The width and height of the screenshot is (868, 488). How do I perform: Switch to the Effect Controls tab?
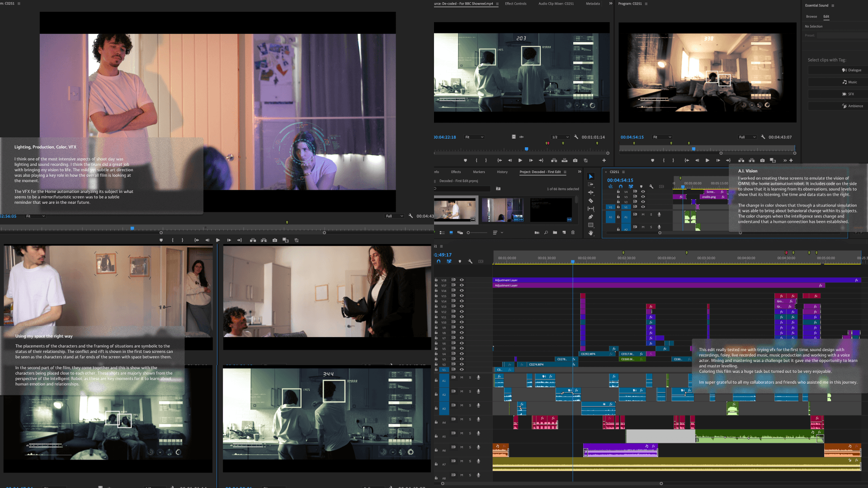tap(515, 4)
